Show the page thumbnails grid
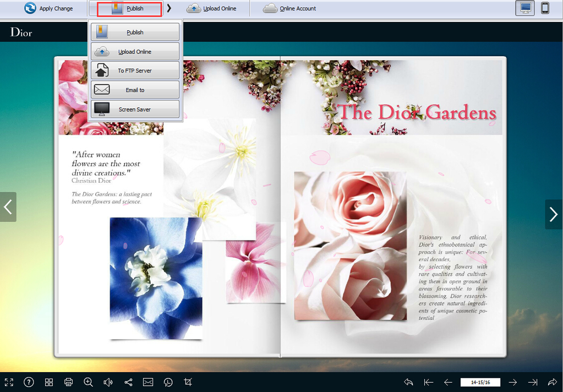This screenshot has height=392, width=563. [x=49, y=382]
